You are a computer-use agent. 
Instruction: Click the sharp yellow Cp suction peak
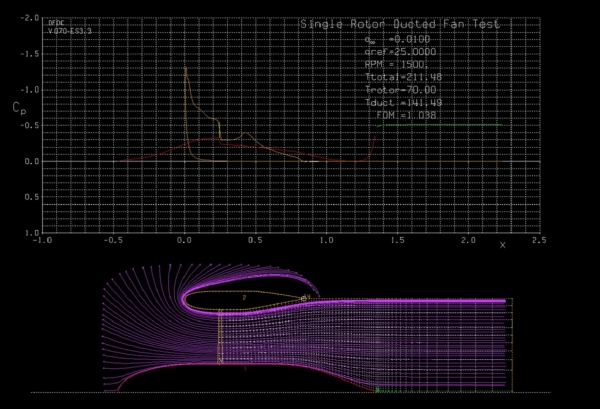click(x=186, y=69)
